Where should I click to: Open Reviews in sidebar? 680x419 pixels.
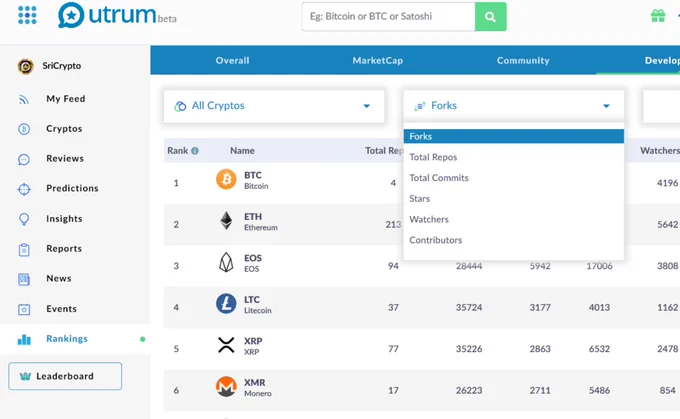[65, 159]
